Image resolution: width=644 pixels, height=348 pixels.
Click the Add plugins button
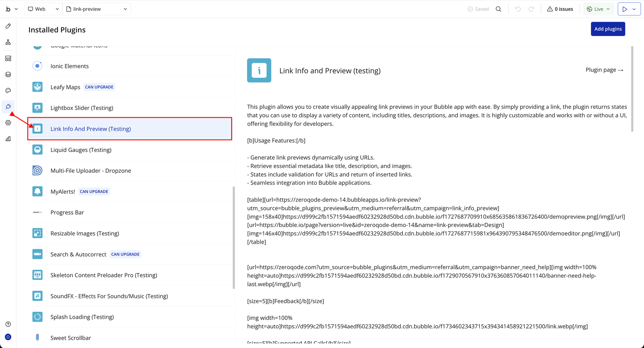608,29
